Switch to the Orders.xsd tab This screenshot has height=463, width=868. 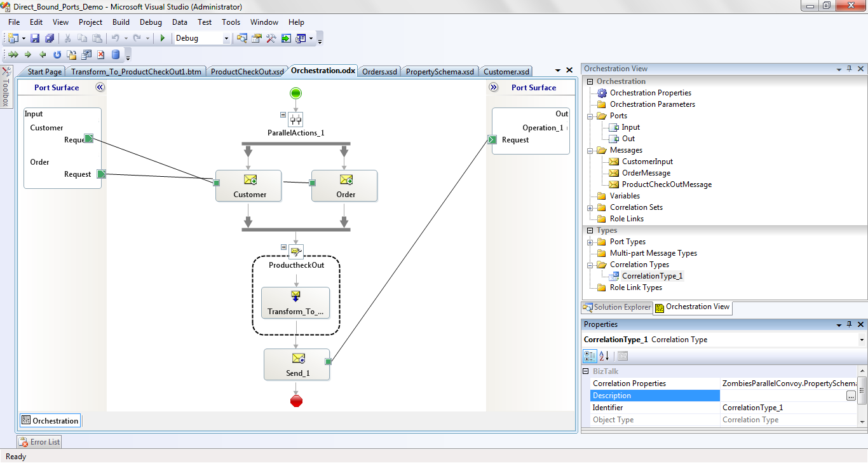(x=379, y=71)
